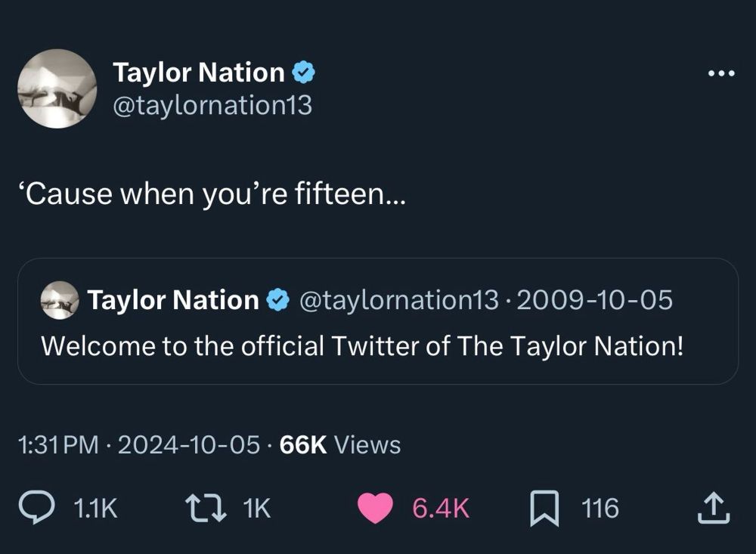Unlike the tweet via pink heart icon
The width and height of the screenshot is (756, 554).
point(375,508)
